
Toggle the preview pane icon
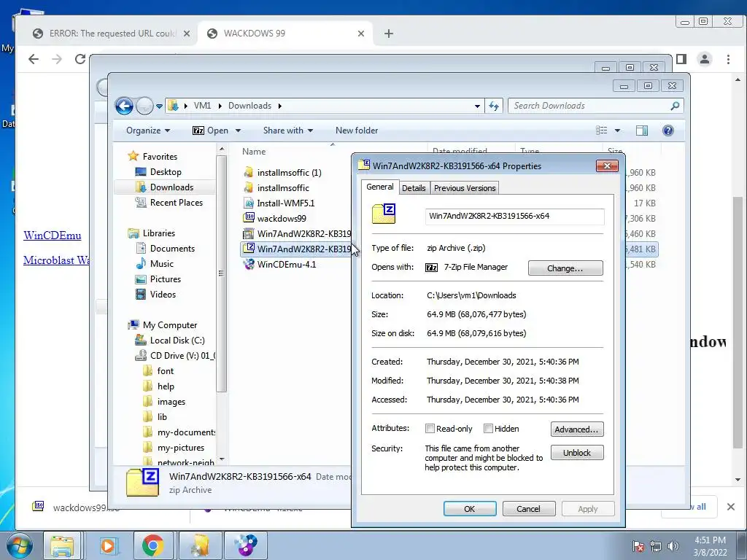[642, 131]
